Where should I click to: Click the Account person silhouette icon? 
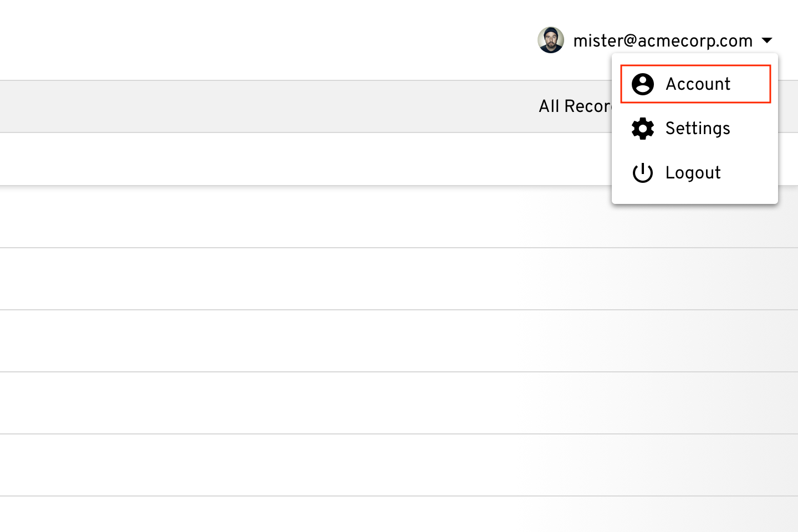[643, 84]
